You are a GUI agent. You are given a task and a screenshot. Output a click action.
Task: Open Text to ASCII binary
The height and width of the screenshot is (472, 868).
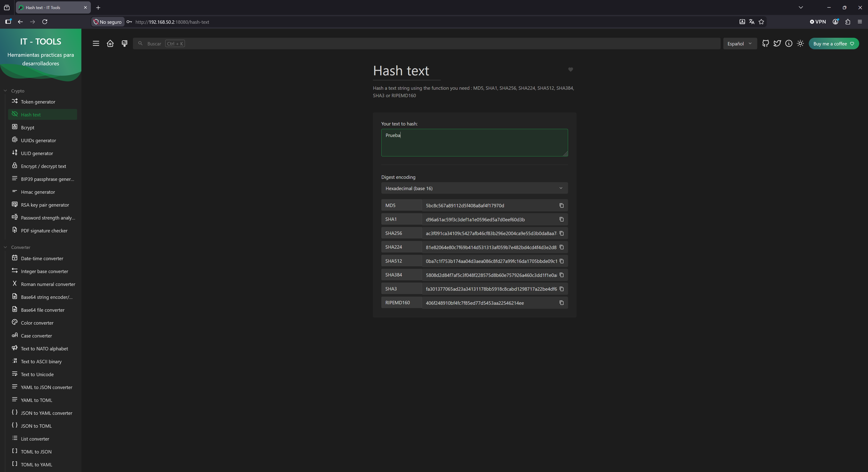pos(42,361)
